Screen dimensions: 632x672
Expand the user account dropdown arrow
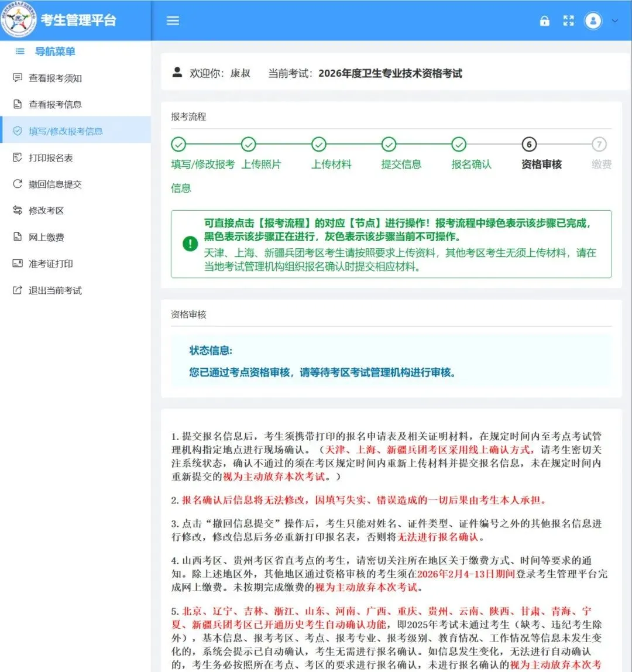coord(615,20)
